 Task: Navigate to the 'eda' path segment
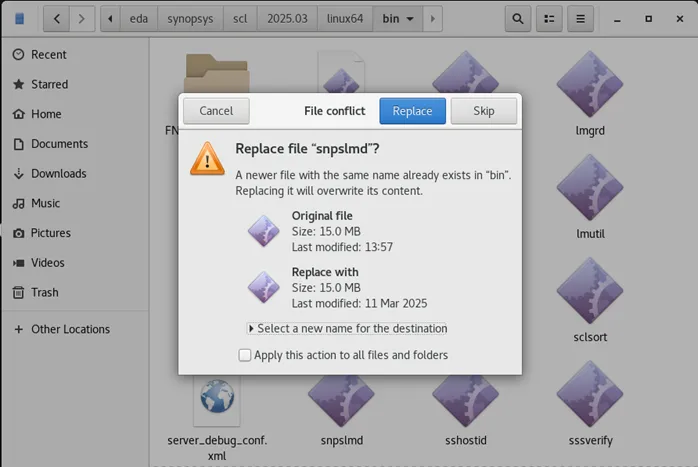(138, 19)
